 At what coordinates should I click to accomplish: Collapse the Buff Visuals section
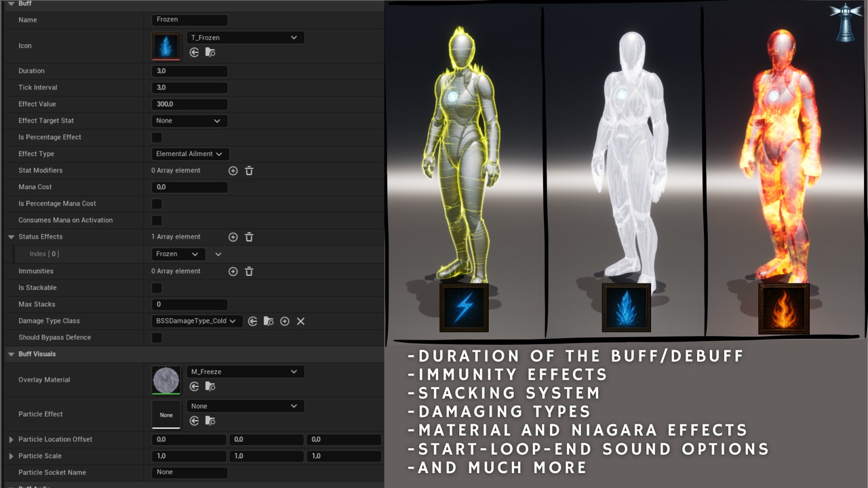click(11, 354)
